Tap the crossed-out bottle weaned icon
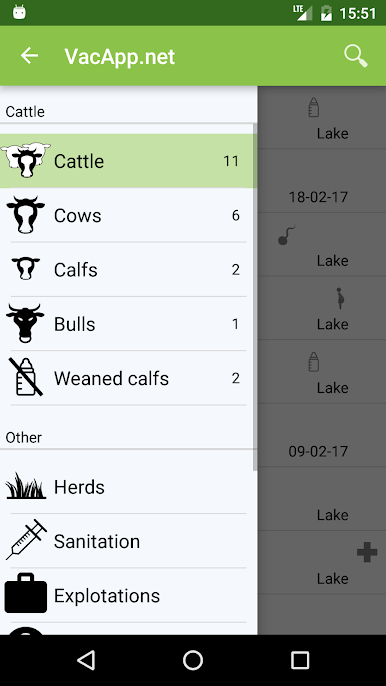 (26, 377)
